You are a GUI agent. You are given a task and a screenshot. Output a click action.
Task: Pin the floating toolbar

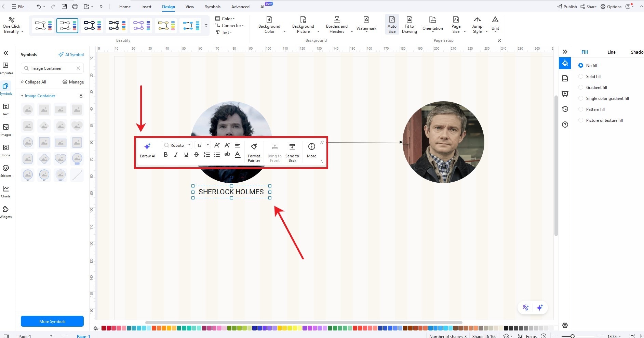click(x=322, y=142)
